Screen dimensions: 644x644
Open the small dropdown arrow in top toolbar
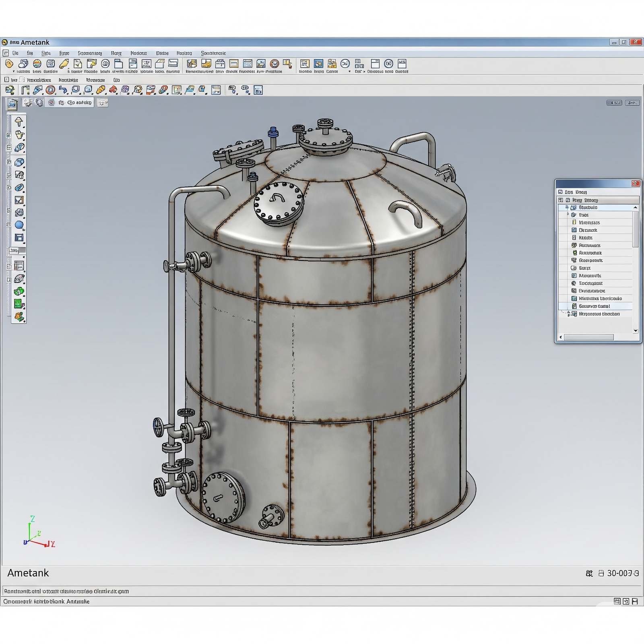pos(349,72)
